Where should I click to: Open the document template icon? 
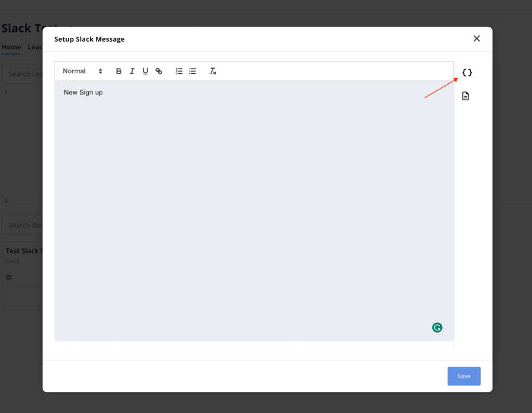[x=465, y=96]
